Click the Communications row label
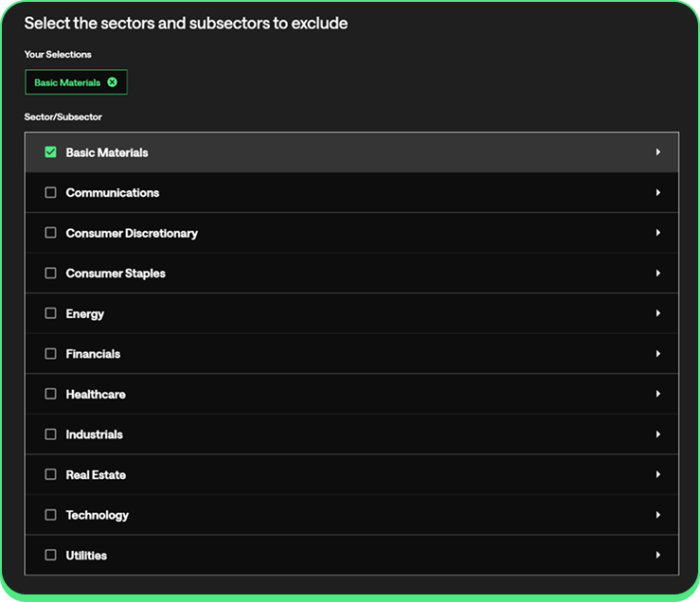Viewport: 700px width, 602px height. coord(113,193)
